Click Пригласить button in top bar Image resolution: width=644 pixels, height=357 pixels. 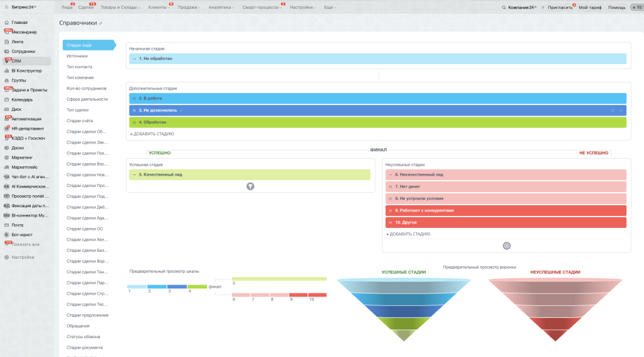click(560, 8)
